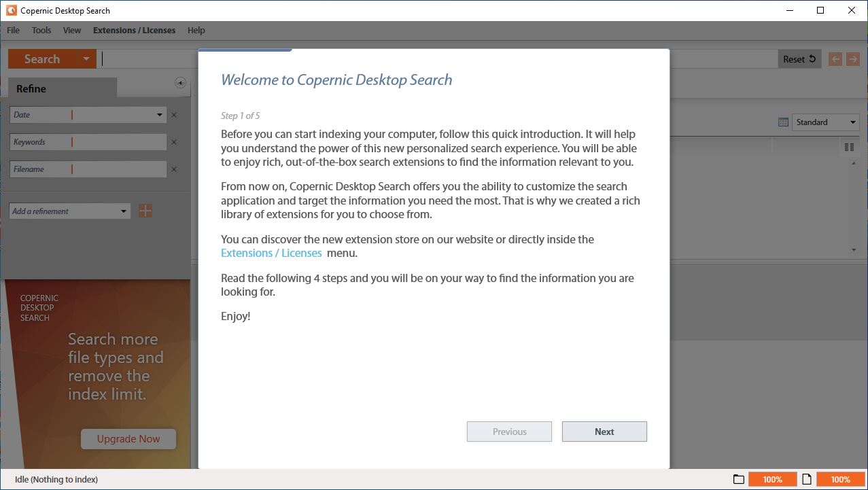Click the back arrow navigation icon
868x490 pixels.
tap(835, 59)
